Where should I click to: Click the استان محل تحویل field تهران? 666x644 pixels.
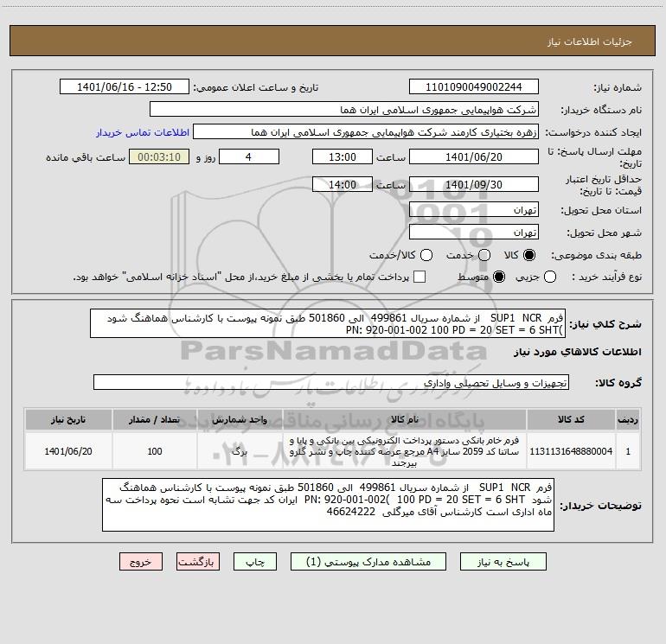click(x=474, y=210)
